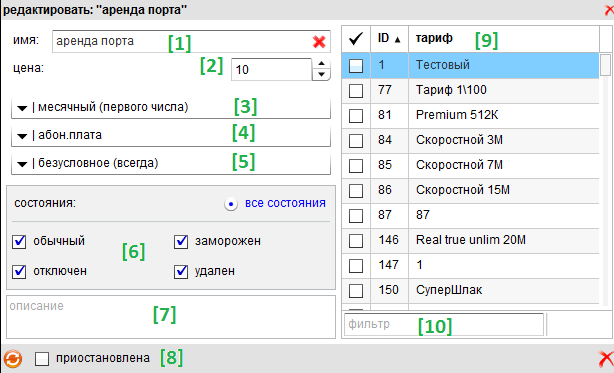
Task: Select the Real true unlim 20M text
Action: 471,240
